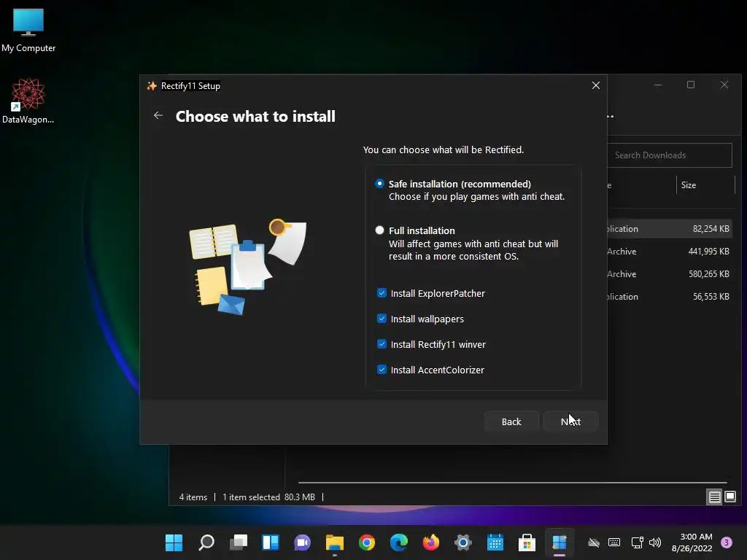Image resolution: width=747 pixels, height=560 pixels.
Task: Open the notification badge showing 3
Action: click(x=726, y=542)
